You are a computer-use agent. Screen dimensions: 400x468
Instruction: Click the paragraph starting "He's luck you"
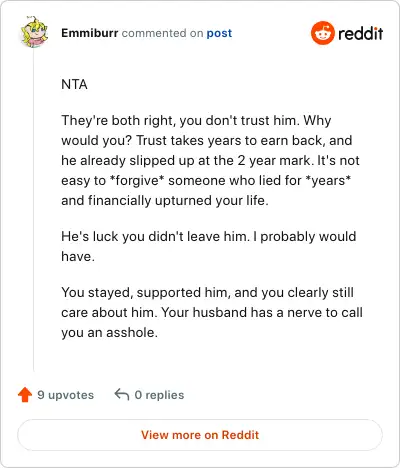click(x=209, y=246)
